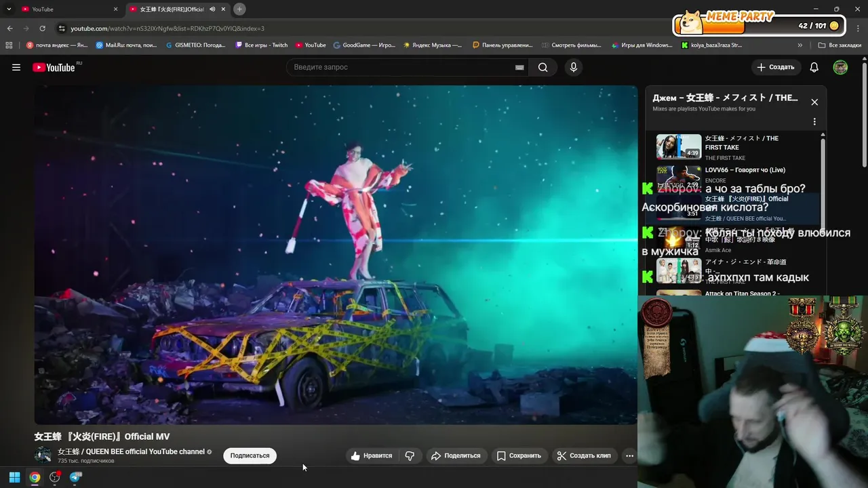
Task: Open a new browser tab
Action: tap(239, 9)
